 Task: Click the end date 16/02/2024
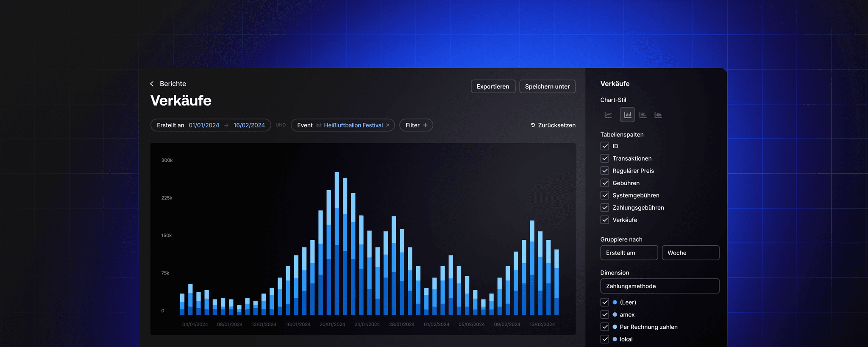(x=249, y=125)
